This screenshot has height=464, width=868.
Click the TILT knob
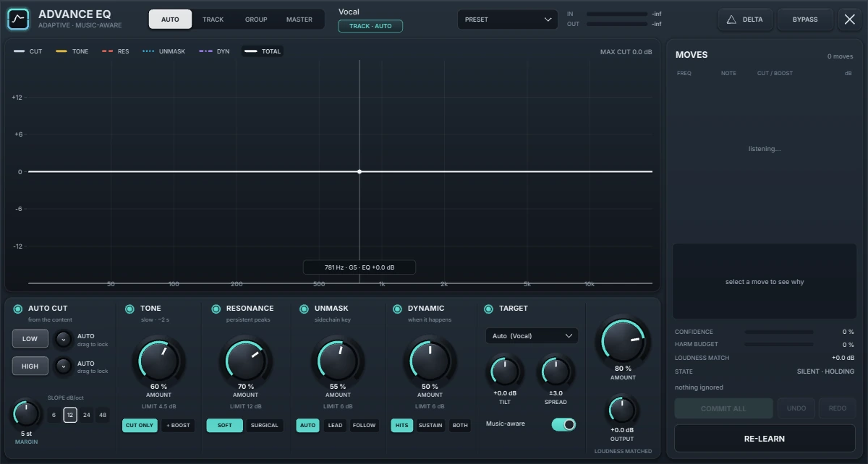click(x=505, y=372)
